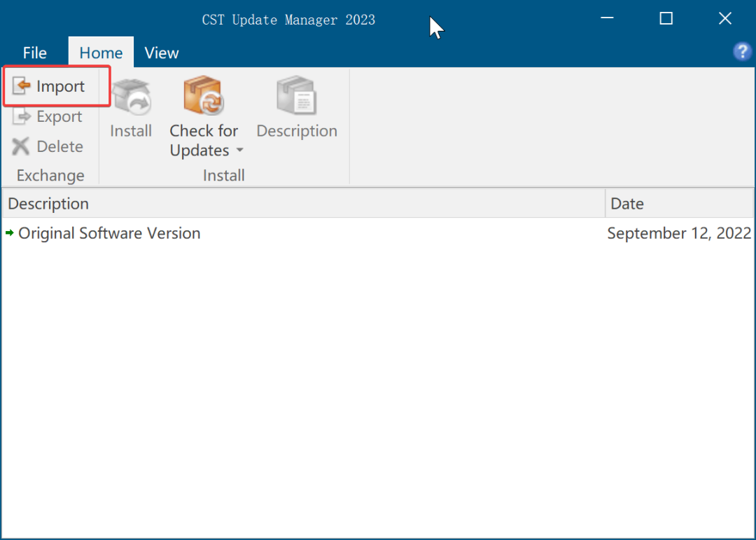Viewport: 756px width, 540px height.
Task: Click the green arrow next to Original Software Version
Action: (x=11, y=233)
